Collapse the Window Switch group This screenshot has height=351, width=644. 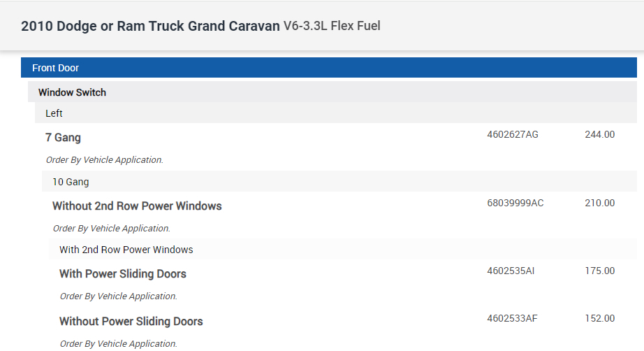coord(72,92)
